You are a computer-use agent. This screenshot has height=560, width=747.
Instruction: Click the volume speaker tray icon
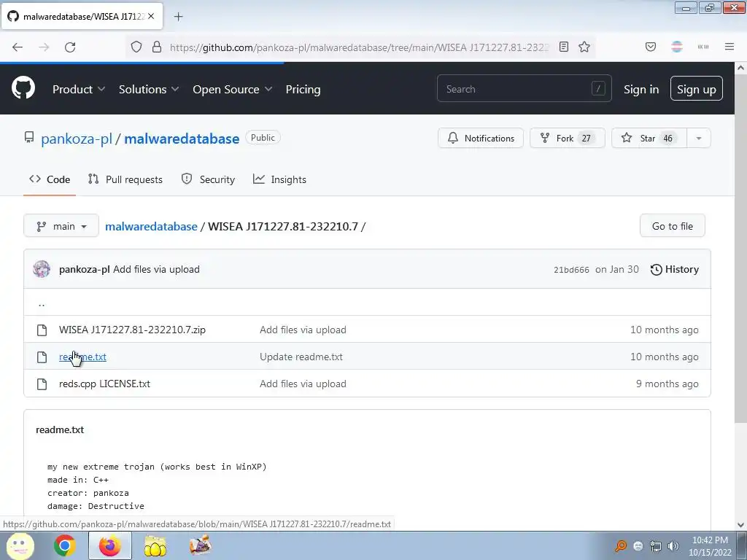(x=673, y=546)
